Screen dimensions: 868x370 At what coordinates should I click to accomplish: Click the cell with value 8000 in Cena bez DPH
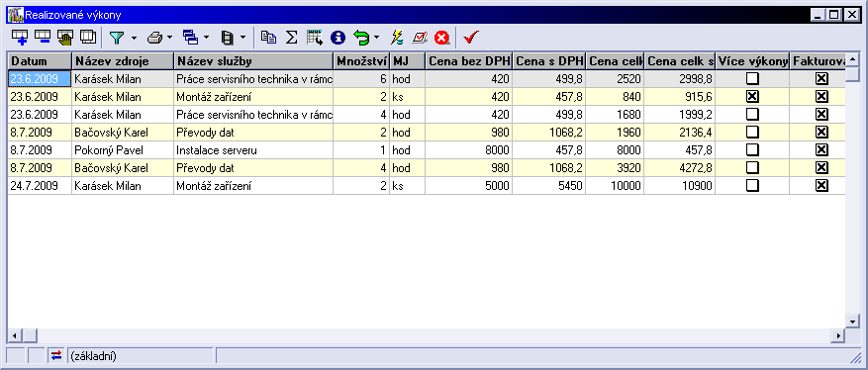click(469, 150)
